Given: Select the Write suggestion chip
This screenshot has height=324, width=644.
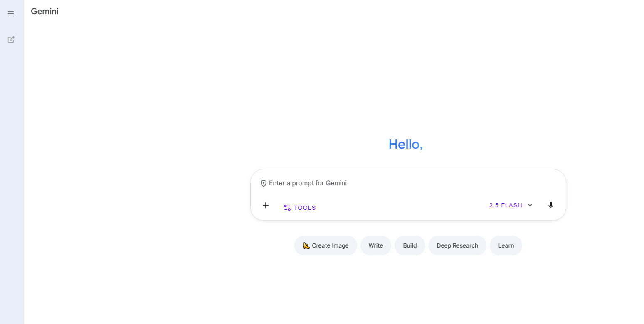Looking at the screenshot, I should click(x=376, y=245).
